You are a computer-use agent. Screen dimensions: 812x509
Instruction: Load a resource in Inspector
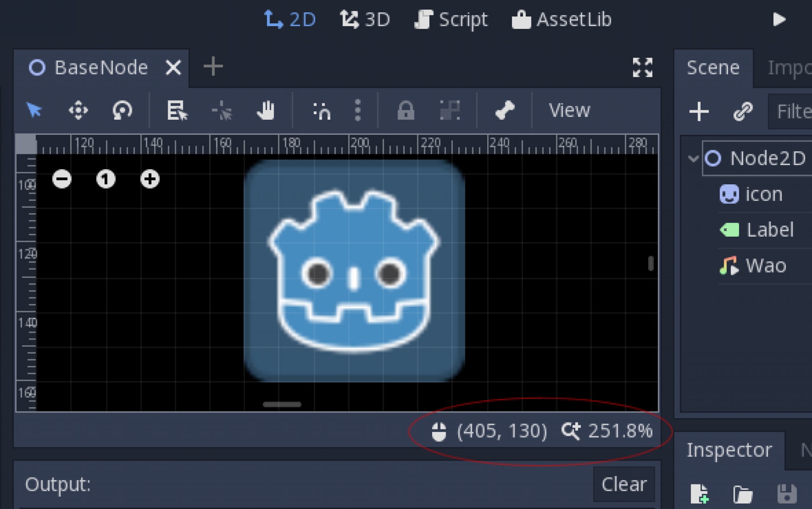tap(743, 494)
